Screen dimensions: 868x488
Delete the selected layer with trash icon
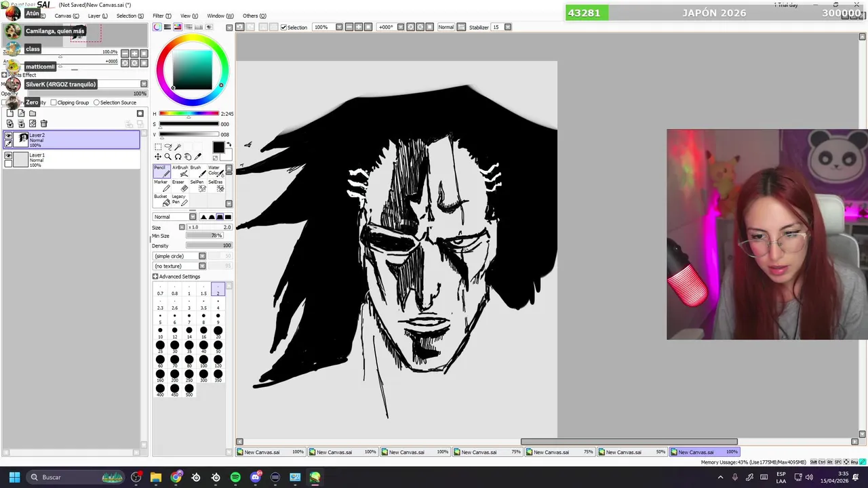point(44,124)
